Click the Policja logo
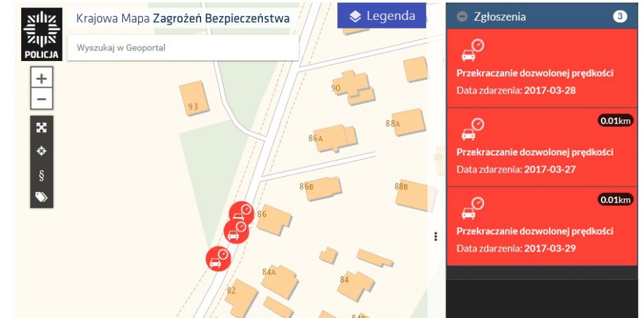This screenshot has height=318, width=644. pos(42,35)
